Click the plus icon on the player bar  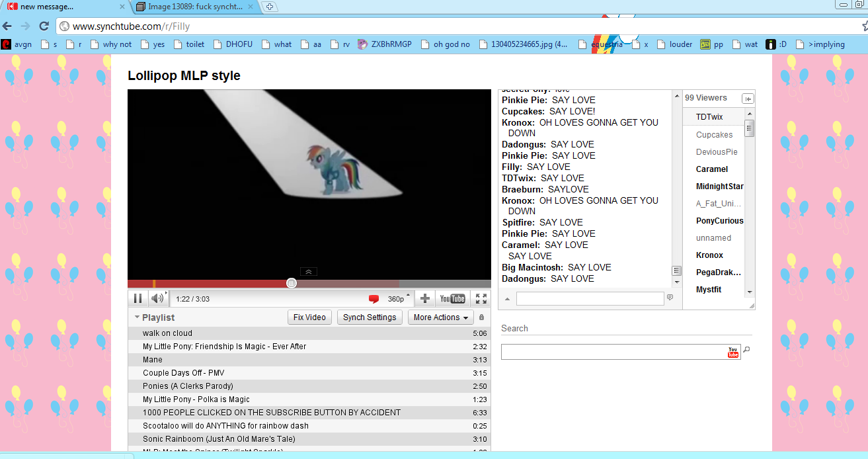(425, 299)
